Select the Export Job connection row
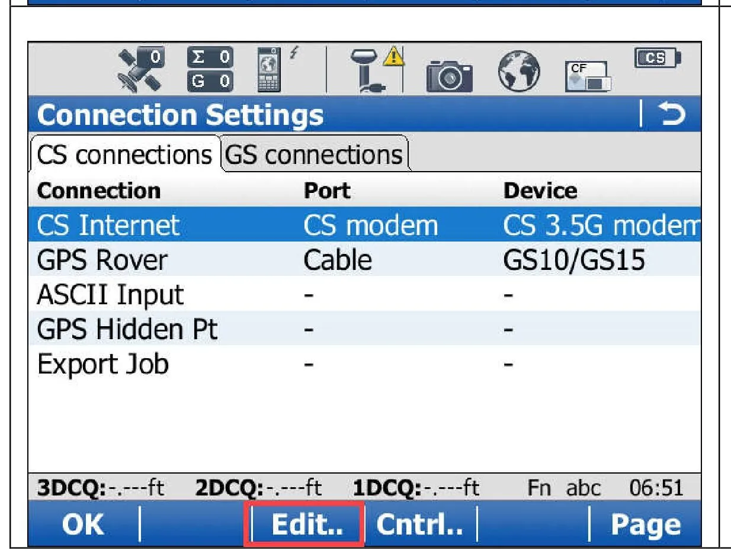 [x=365, y=362]
